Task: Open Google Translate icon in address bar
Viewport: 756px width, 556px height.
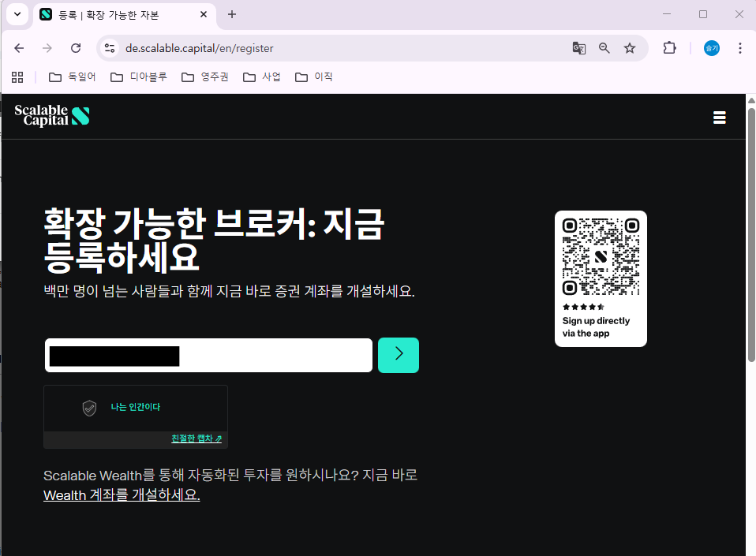Action: click(x=579, y=48)
